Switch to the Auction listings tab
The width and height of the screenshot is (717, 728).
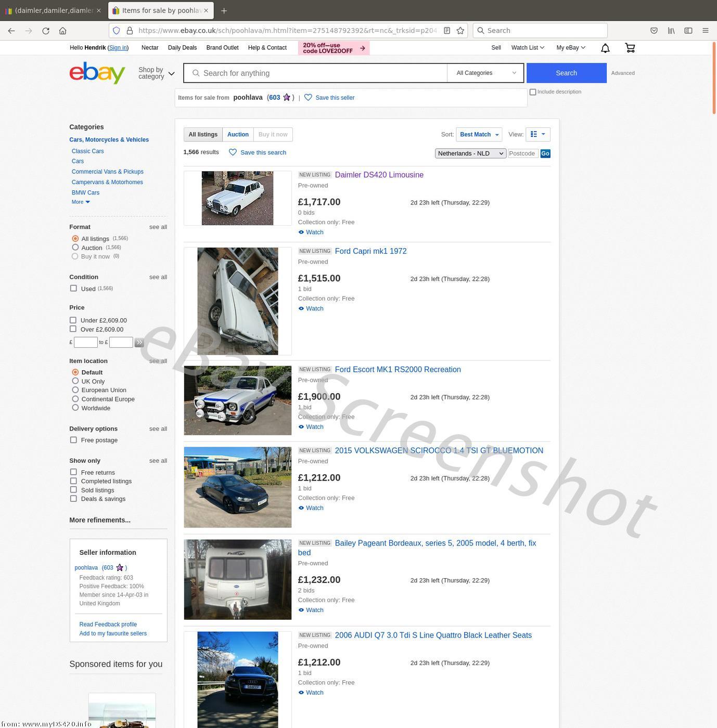coord(238,135)
